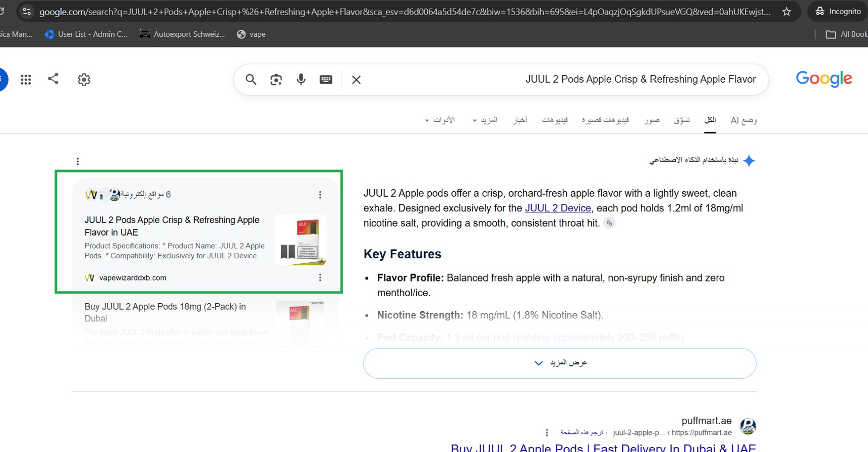Click the Flavor Profile bullet text
The height and width of the screenshot is (452, 868).
551,285
